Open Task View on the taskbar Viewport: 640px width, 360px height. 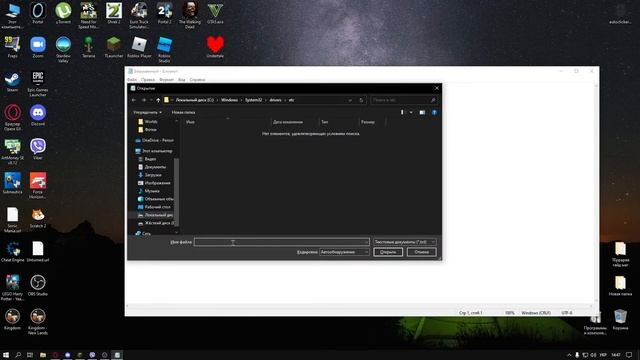(x=30, y=355)
